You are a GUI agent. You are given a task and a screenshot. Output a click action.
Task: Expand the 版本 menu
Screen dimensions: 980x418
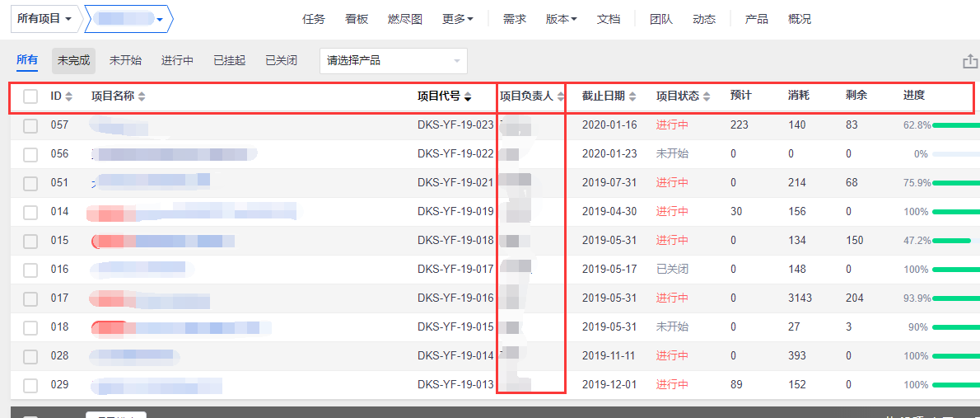click(561, 20)
